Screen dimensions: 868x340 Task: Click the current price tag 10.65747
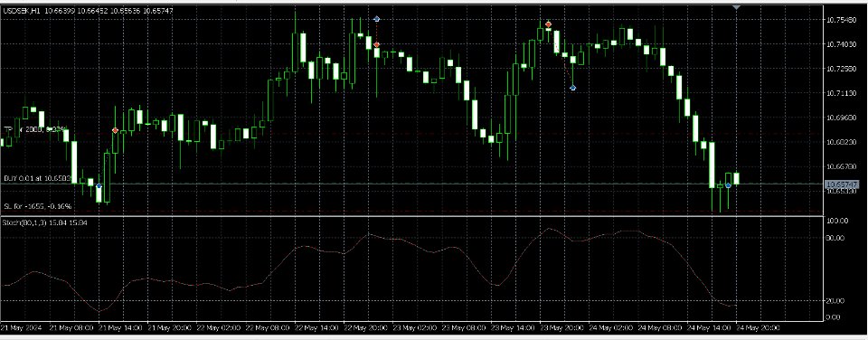[842, 184]
